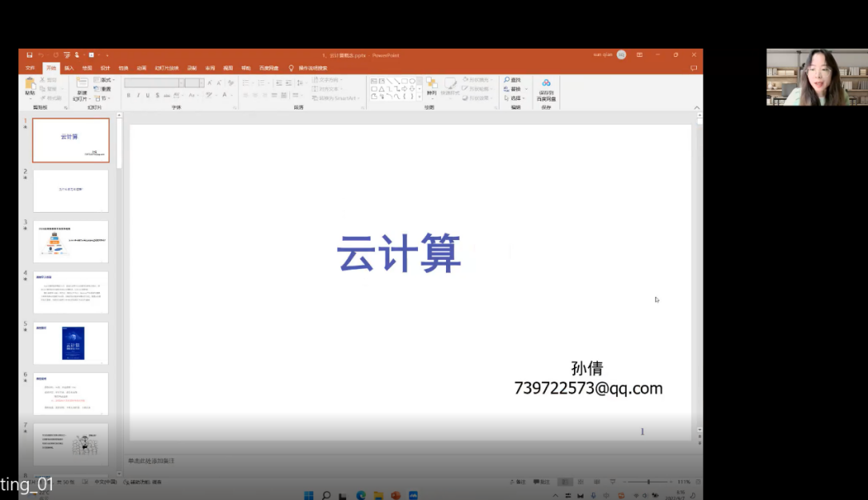Click the New Slide icon
868x500 pixels.
(x=82, y=84)
